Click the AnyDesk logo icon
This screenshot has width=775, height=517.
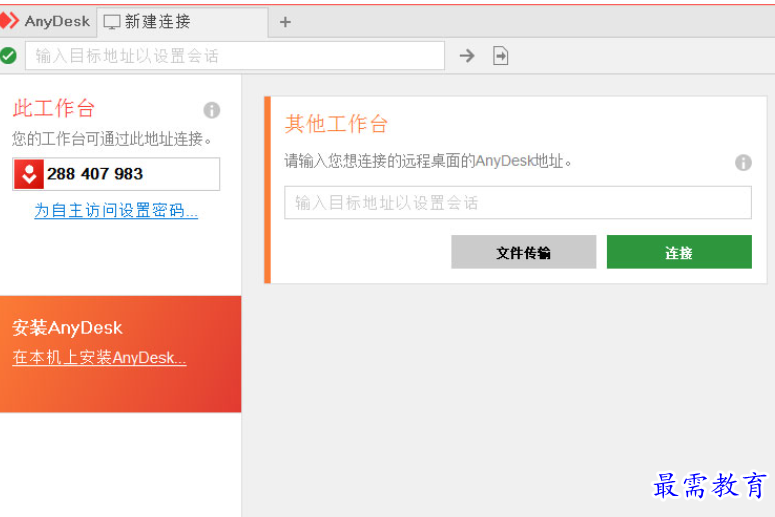[9, 21]
